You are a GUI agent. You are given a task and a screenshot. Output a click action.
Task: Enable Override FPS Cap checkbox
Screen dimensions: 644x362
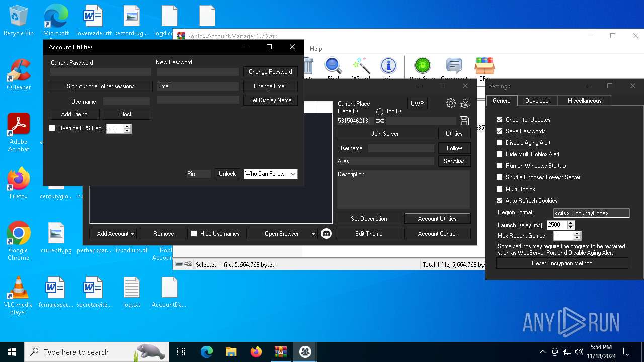pos(52,128)
